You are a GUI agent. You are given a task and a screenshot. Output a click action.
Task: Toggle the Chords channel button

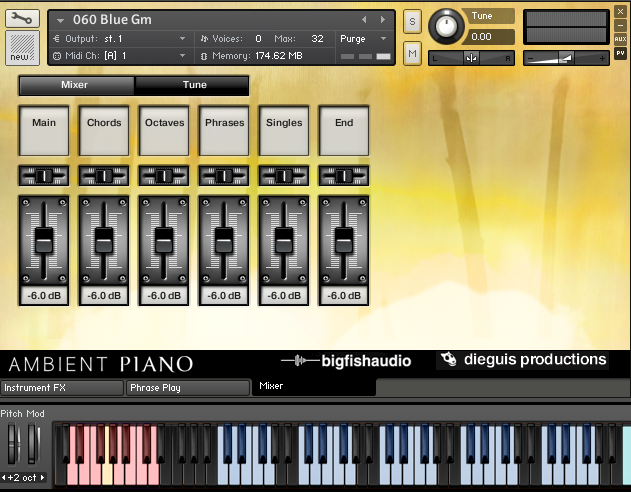pos(104,129)
